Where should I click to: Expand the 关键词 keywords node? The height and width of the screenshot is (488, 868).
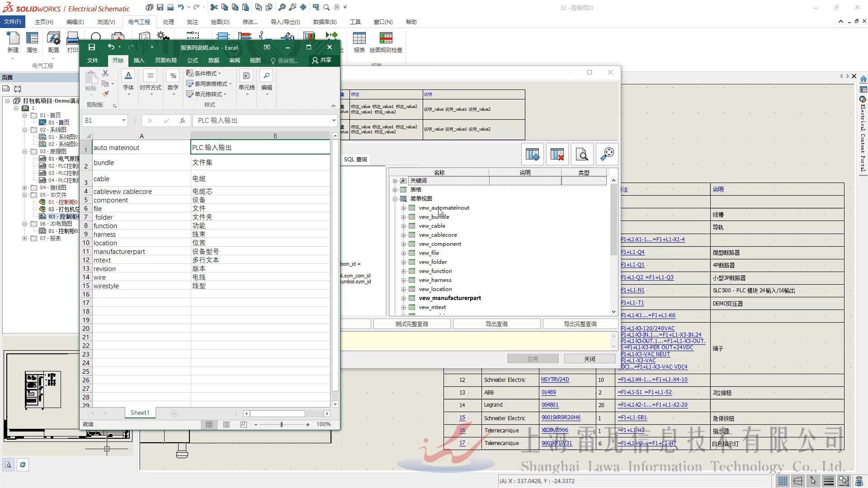click(395, 181)
